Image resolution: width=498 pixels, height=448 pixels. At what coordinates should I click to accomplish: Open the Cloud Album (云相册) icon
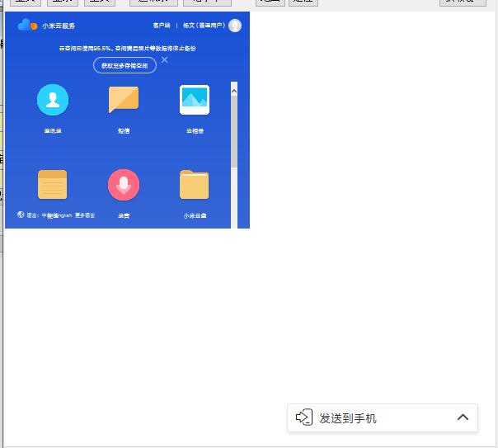tap(195, 100)
